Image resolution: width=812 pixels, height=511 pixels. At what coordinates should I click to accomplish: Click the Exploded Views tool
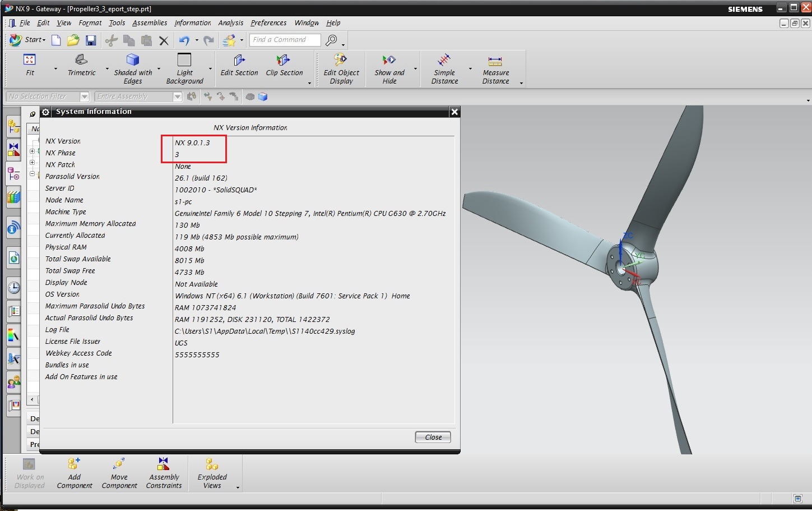pos(212,473)
